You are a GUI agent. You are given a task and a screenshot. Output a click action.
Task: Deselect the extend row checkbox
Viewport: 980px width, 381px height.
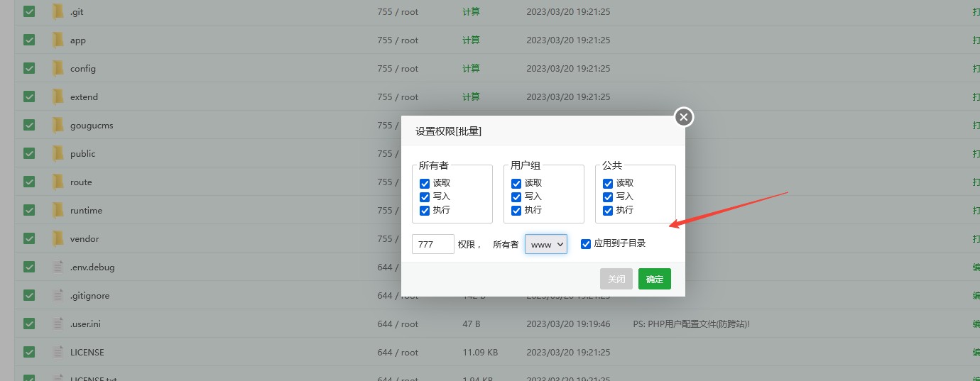[29, 96]
